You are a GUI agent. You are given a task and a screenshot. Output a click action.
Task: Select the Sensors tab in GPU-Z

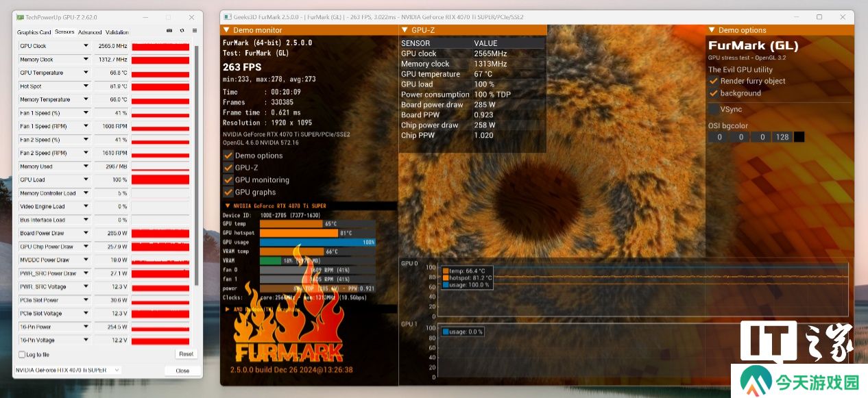[x=64, y=32]
